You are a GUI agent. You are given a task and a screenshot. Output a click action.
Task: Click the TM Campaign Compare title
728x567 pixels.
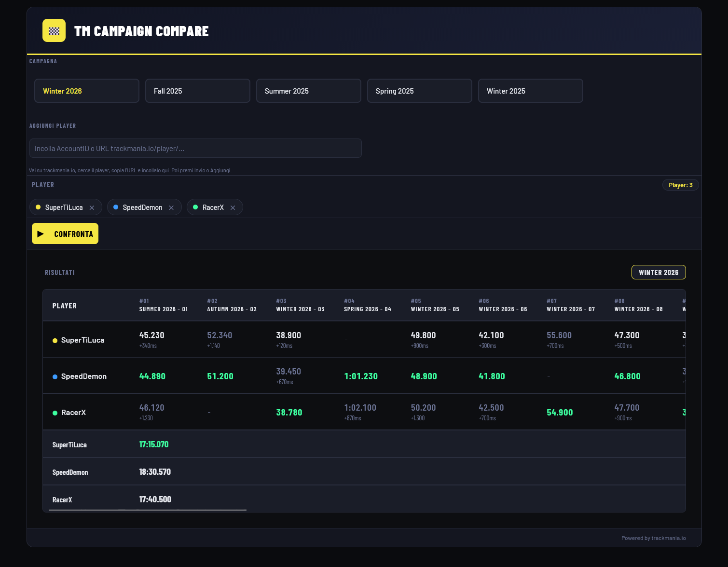pyautogui.click(x=141, y=31)
